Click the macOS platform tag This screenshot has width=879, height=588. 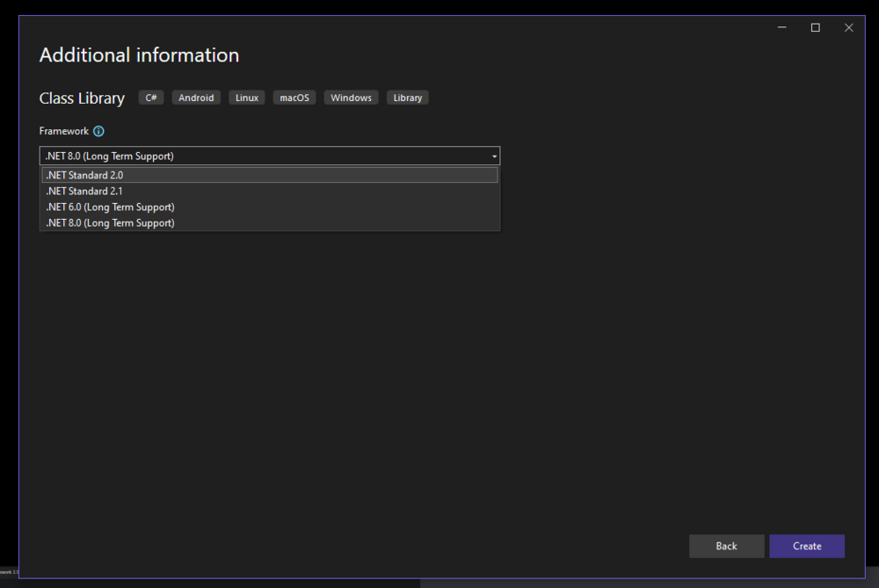click(294, 97)
